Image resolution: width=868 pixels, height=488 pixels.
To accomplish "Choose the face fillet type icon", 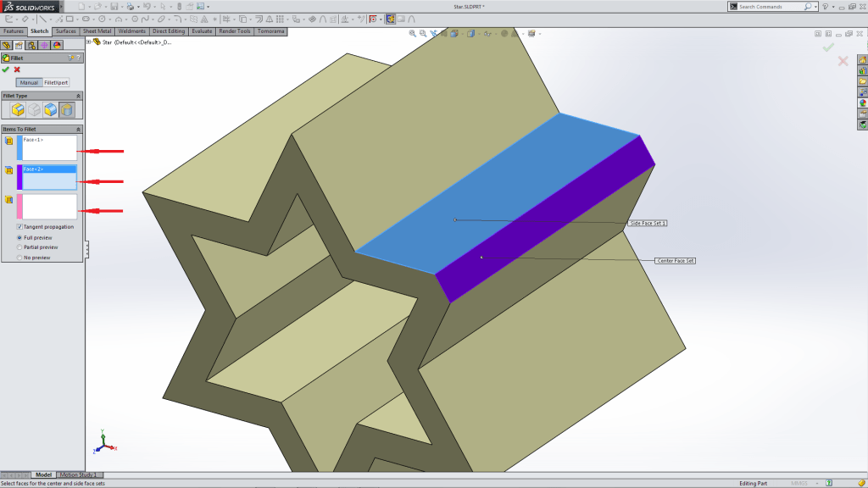I will 50,109.
